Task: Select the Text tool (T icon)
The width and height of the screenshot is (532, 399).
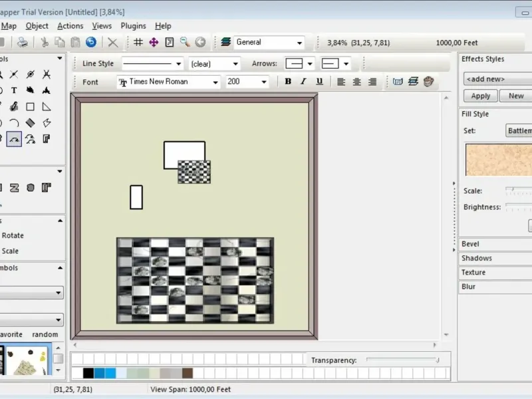Action: pyautogui.click(x=14, y=90)
